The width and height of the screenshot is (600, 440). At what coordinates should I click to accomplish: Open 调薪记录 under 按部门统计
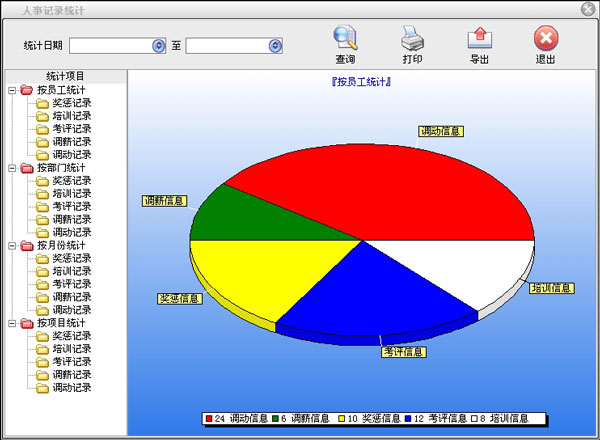71,219
